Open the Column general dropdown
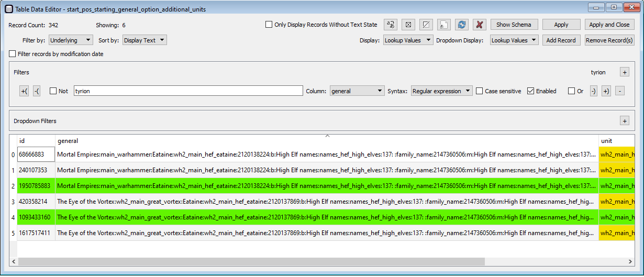 357,91
